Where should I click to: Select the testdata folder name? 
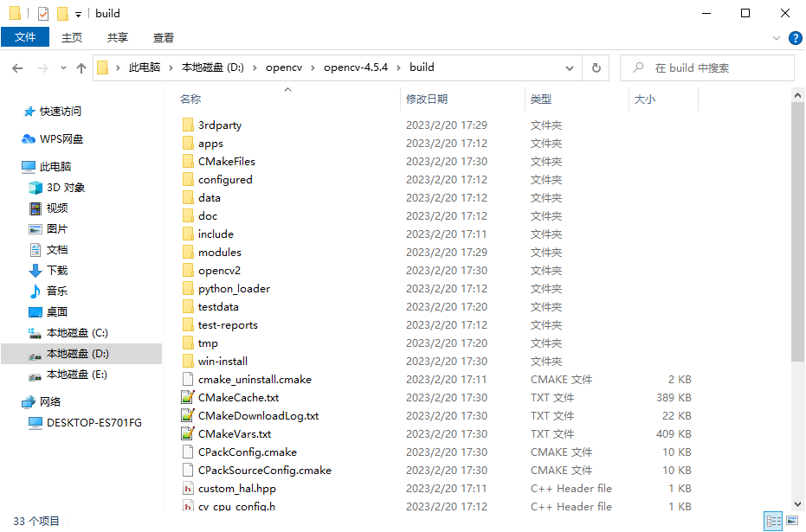(218, 306)
